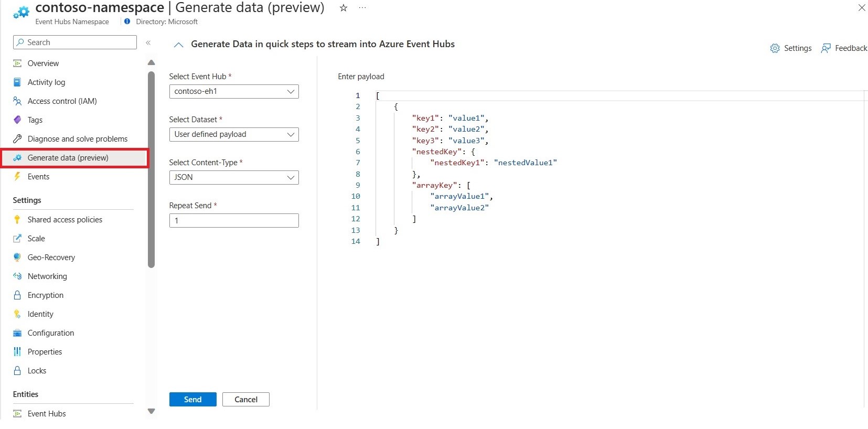This screenshot has height=429, width=868.
Task: Click the Shared access policies key icon
Action: (17, 220)
